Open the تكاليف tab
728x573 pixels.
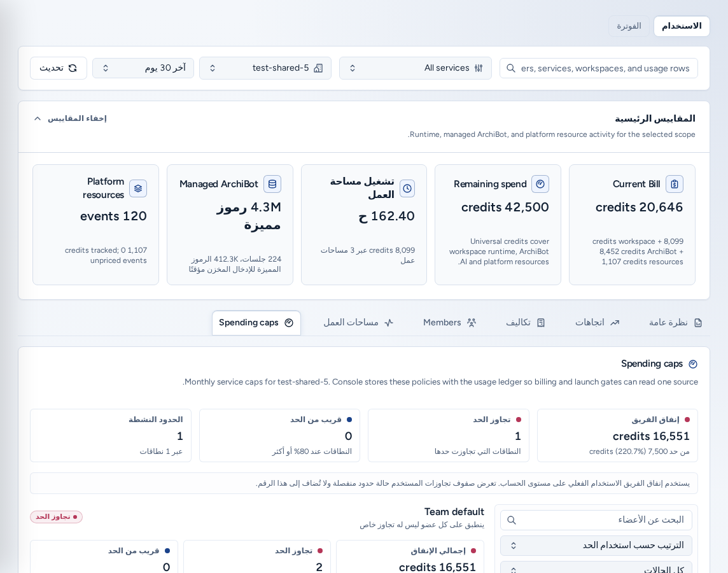[525, 323]
